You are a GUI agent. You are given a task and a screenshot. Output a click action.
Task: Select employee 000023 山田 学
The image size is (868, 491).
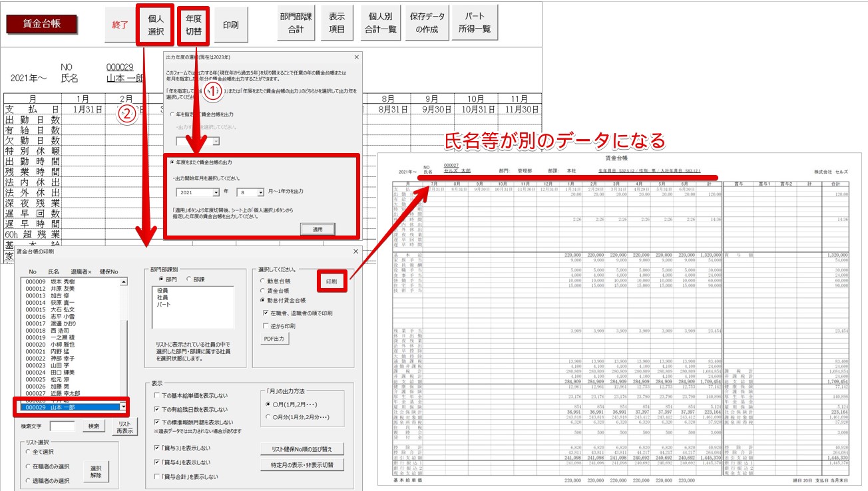71,367
